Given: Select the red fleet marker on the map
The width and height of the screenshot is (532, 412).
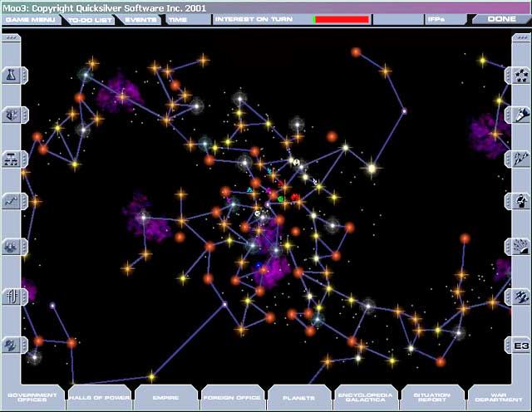Looking at the screenshot, I should point(295,198).
